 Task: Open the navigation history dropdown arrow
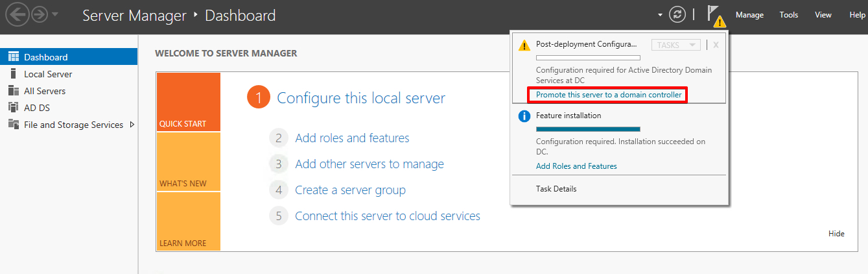[56, 15]
